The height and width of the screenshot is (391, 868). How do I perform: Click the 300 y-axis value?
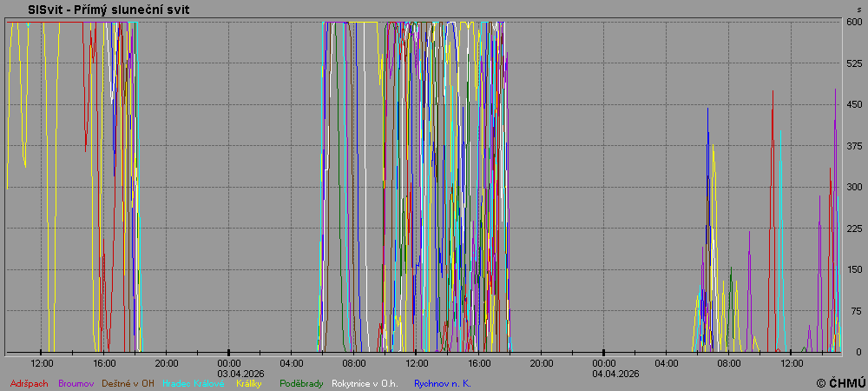pos(854,187)
